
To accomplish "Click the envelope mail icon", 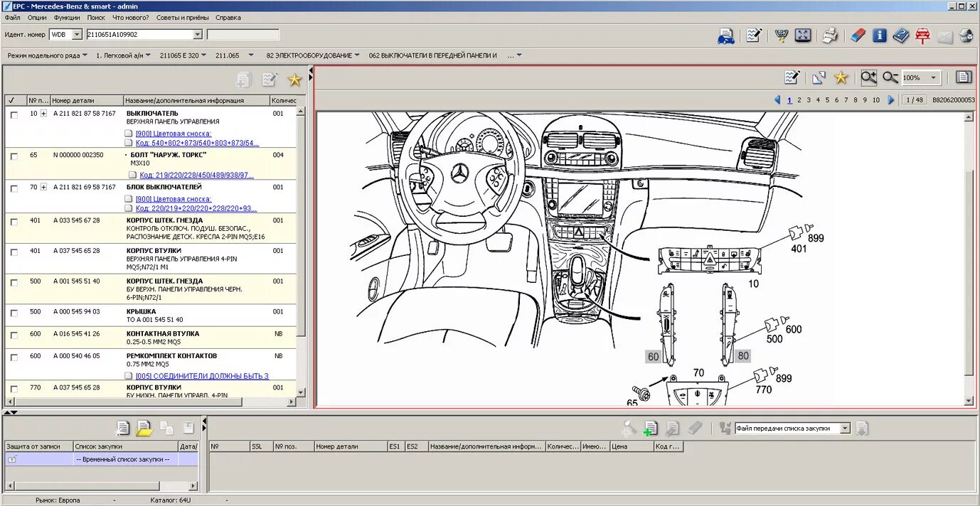I will click(x=945, y=36).
